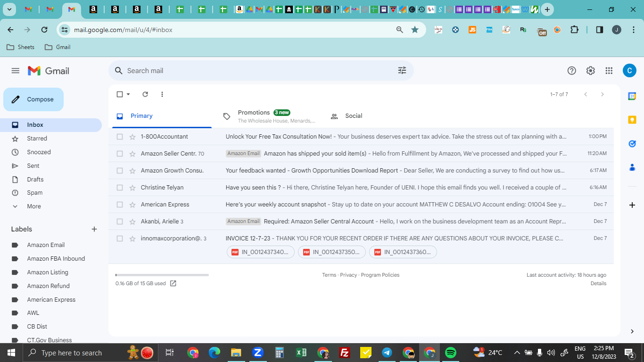
Task: Click the Compose button
Action: pyautogui.click(x=33, y=99)
